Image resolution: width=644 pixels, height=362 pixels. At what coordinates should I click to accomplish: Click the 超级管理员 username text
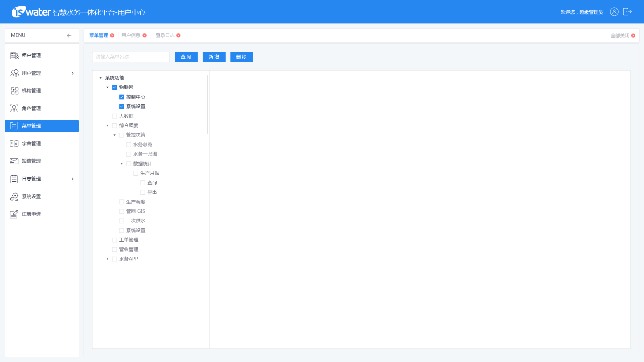[591, 12]
